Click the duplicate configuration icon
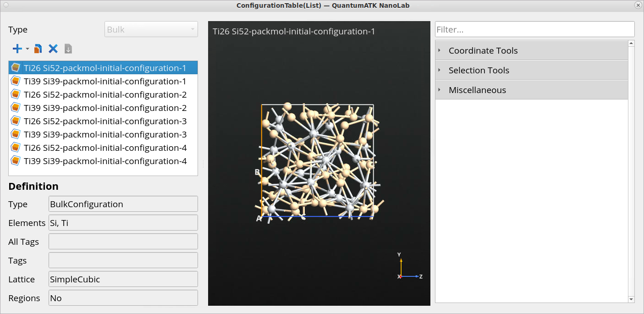 coord(39,49)
